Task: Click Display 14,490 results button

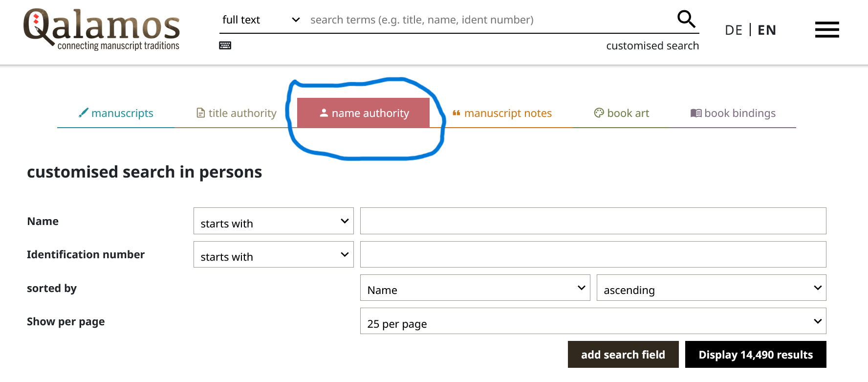Action: (755, 355)
